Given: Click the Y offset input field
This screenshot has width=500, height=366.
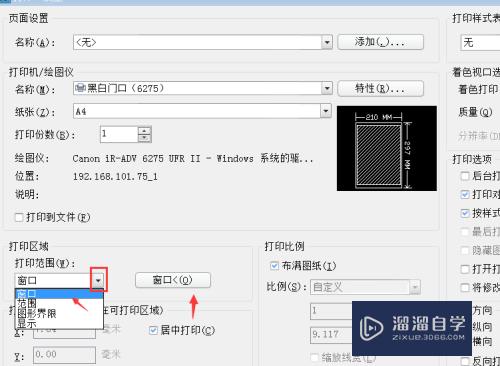Looking at the screenshot, I should pos(64,355).
